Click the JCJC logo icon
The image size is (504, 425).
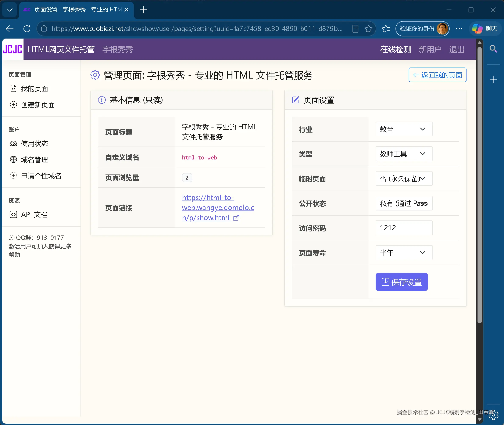(13, 49)
